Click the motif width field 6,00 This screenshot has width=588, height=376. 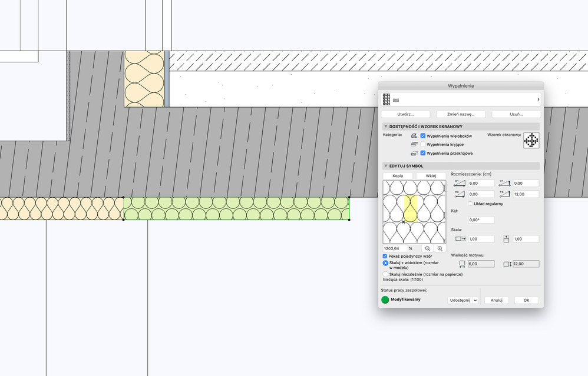(481, 264)
